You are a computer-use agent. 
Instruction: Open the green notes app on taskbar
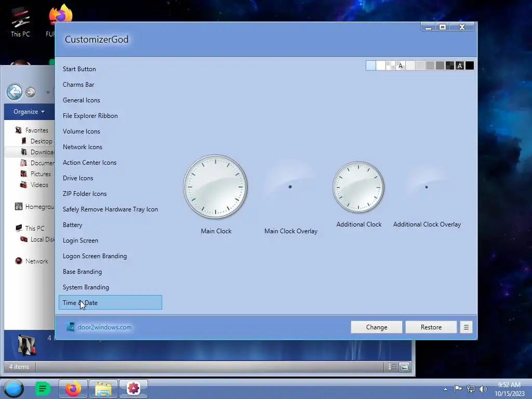[x=43, y=389]
